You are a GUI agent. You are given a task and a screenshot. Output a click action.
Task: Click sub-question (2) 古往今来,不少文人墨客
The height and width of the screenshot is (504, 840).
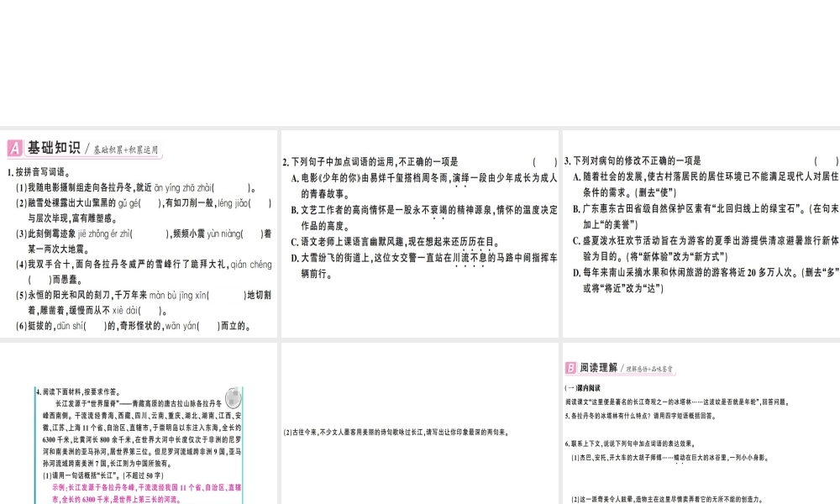click(x=396, y=433)
